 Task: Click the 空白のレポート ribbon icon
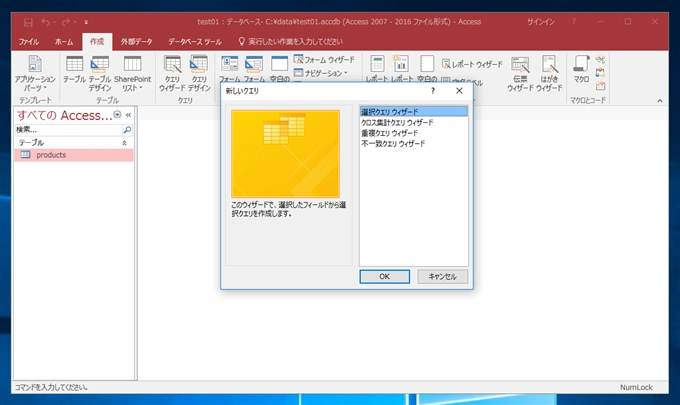(427, 68)
